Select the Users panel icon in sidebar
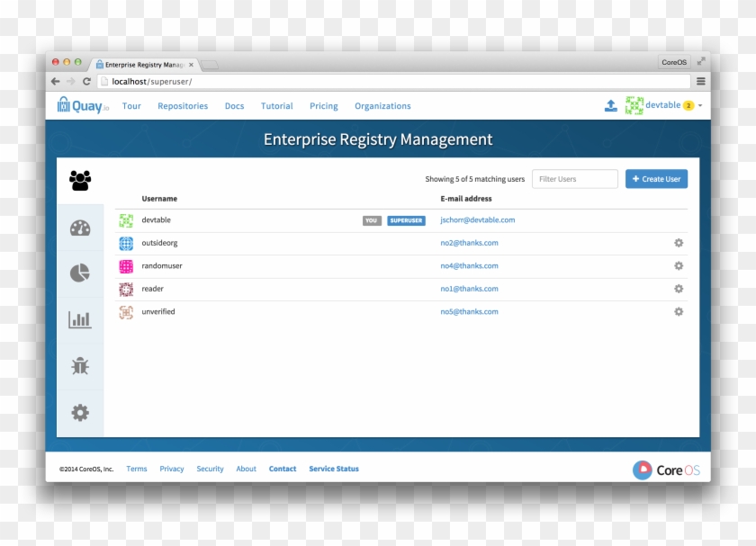Image resolution: width=756 pixels, height=546 pixels. tap(79, 180)
